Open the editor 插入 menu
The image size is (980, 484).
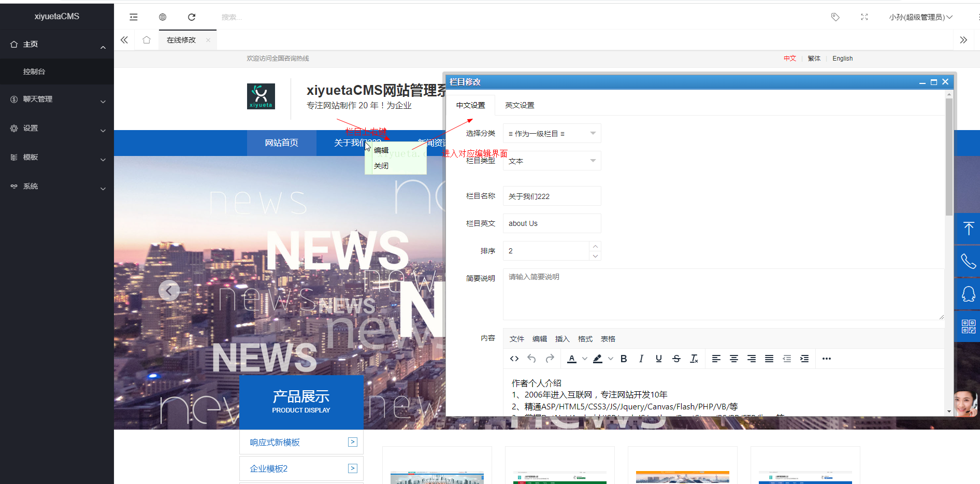[563, 339]
